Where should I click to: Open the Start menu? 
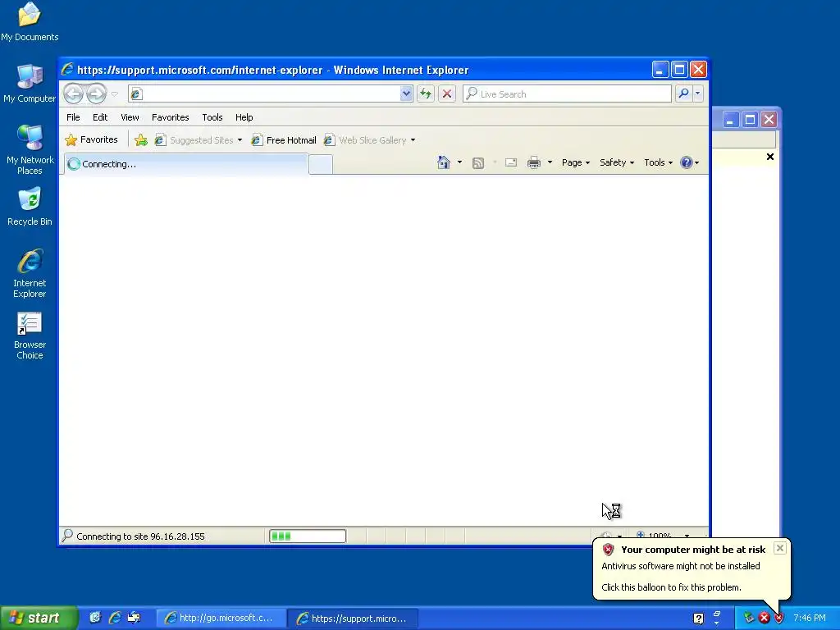click(x=39, y=619)
